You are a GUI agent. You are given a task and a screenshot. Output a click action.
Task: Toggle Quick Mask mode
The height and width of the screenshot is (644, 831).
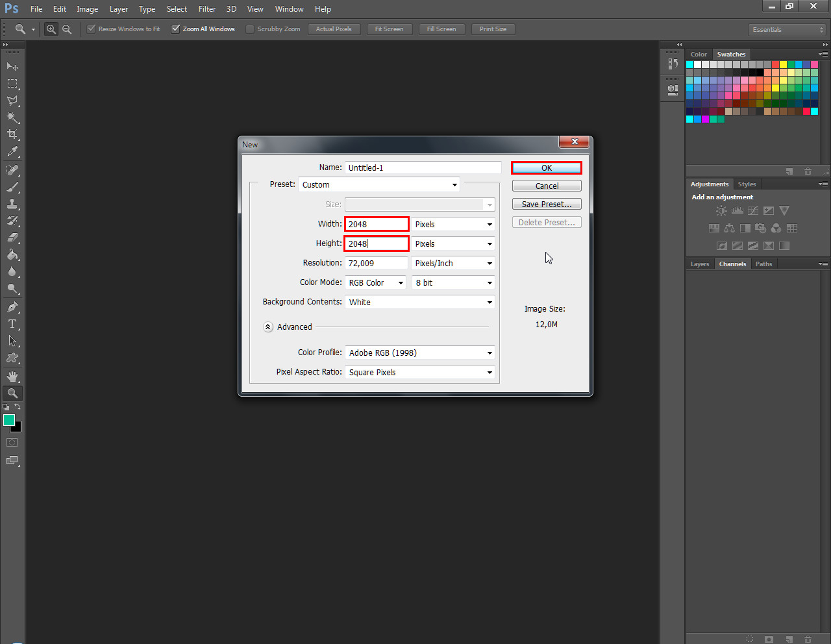(x=12, y=443)
